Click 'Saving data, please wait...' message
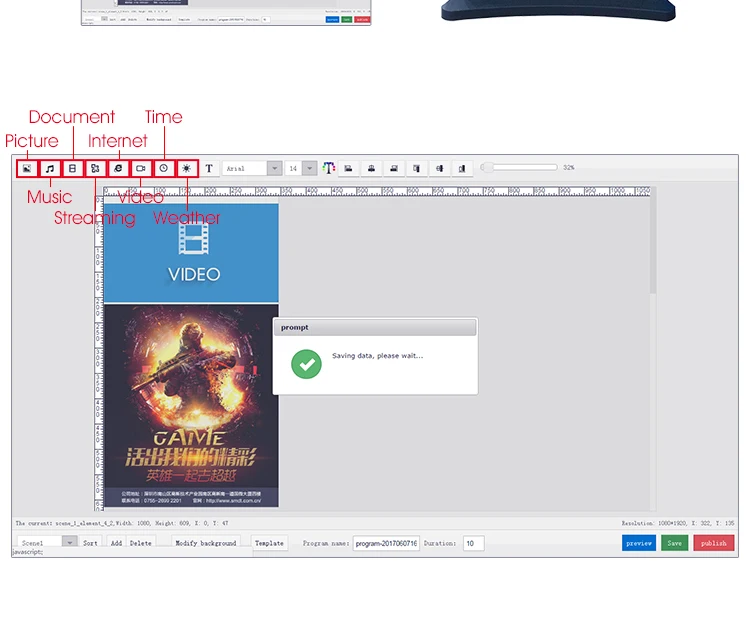Image resolution: width=750 pixels, height=642 pixels. point(377,355)
